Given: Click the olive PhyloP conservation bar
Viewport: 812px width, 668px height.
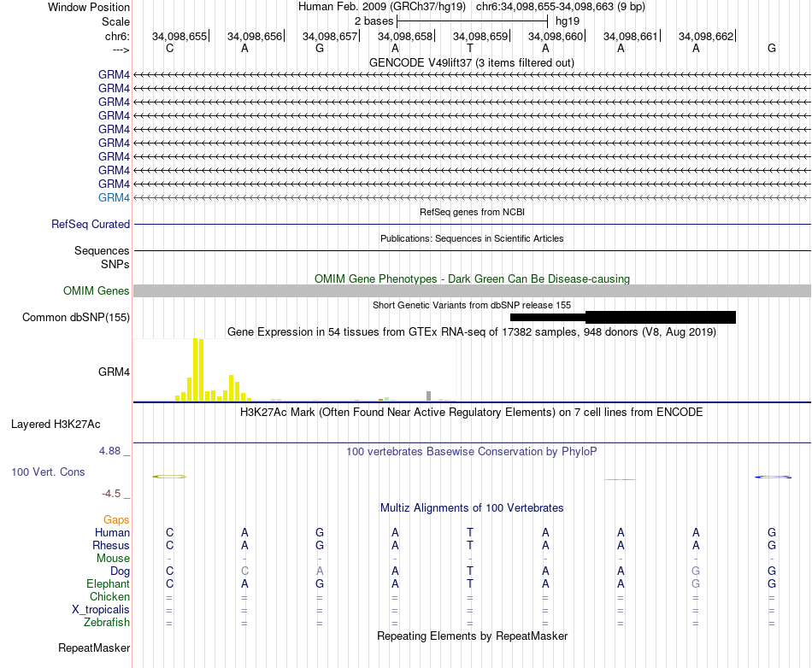Looking at the screenshot, I should [169, 477].
